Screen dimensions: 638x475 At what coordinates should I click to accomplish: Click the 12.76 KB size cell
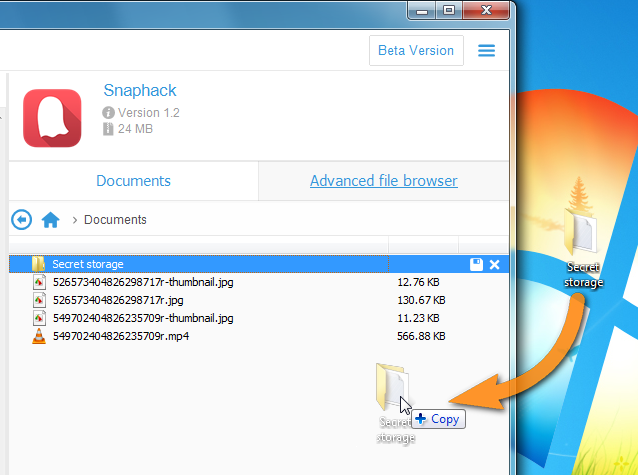pos(418,282)
